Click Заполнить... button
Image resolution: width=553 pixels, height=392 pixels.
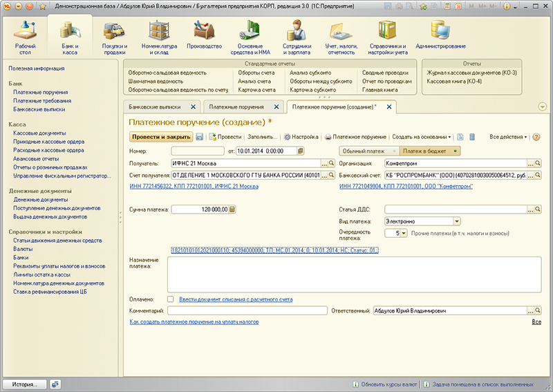pyautogui.click(x=262, y=137)
